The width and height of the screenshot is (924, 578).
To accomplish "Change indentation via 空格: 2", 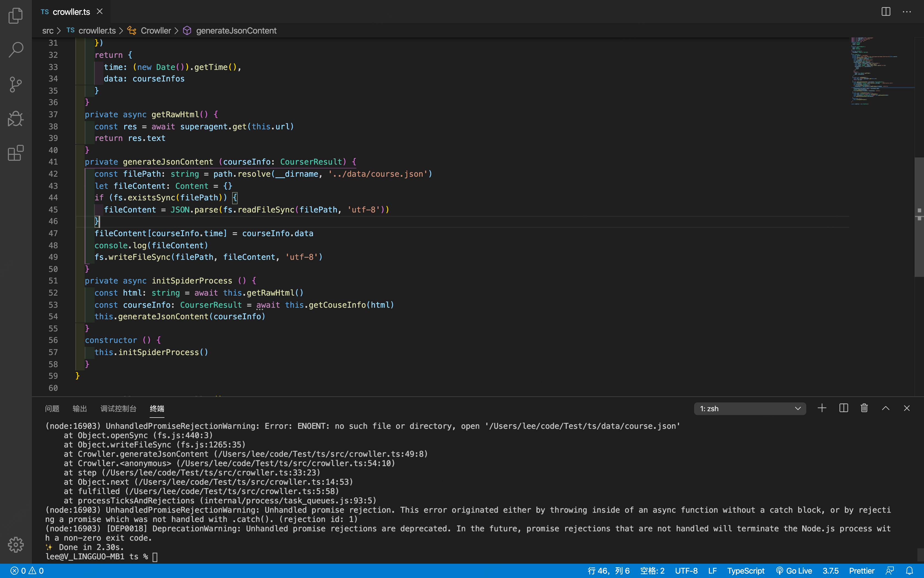I will click(x=652, y=571).
